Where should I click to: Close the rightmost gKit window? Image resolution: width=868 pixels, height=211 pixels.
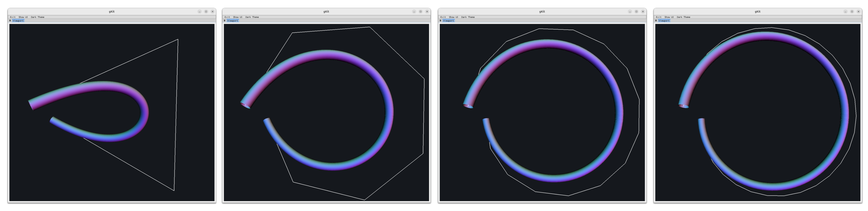point(858,11)
